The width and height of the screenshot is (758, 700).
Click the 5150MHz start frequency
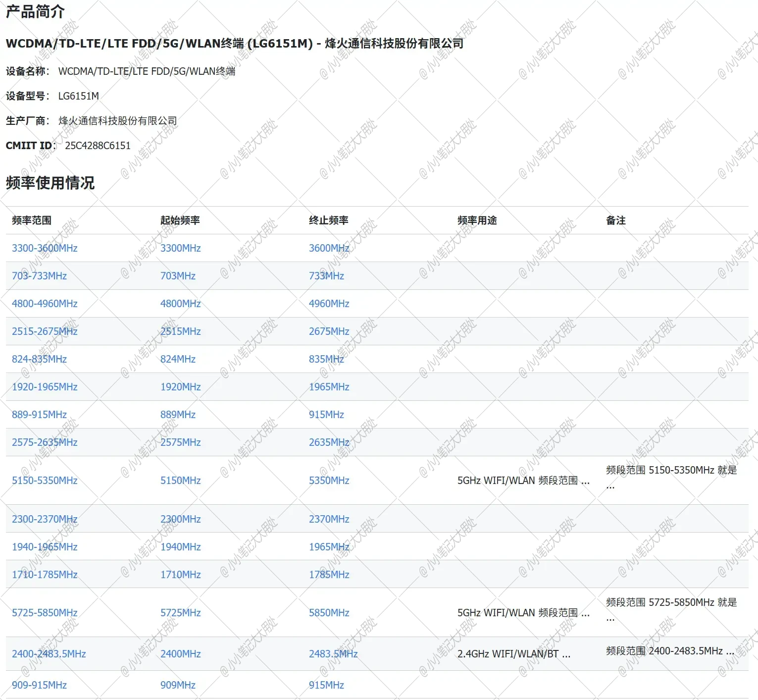pyautogui.click(x=180, y=481)
